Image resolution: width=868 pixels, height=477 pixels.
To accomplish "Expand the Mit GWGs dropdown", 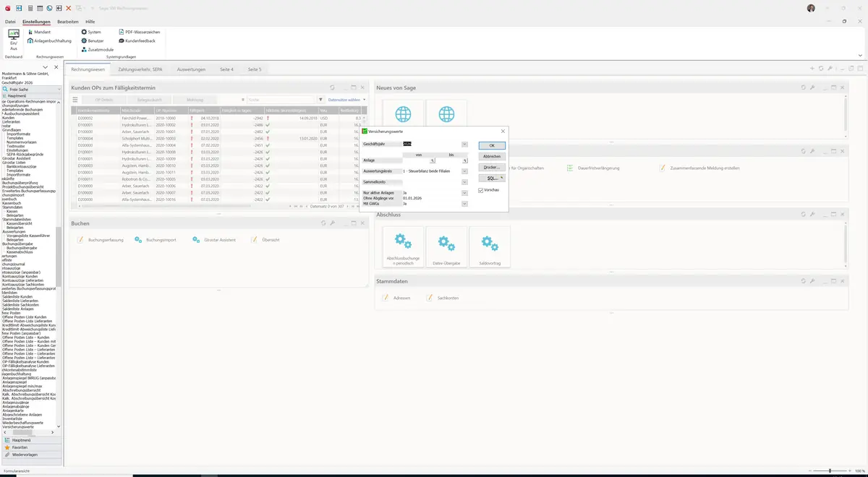I will 464,204.
